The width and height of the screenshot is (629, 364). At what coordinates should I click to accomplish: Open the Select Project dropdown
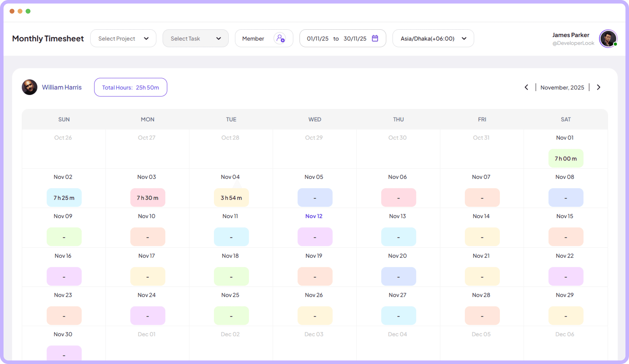123,38
